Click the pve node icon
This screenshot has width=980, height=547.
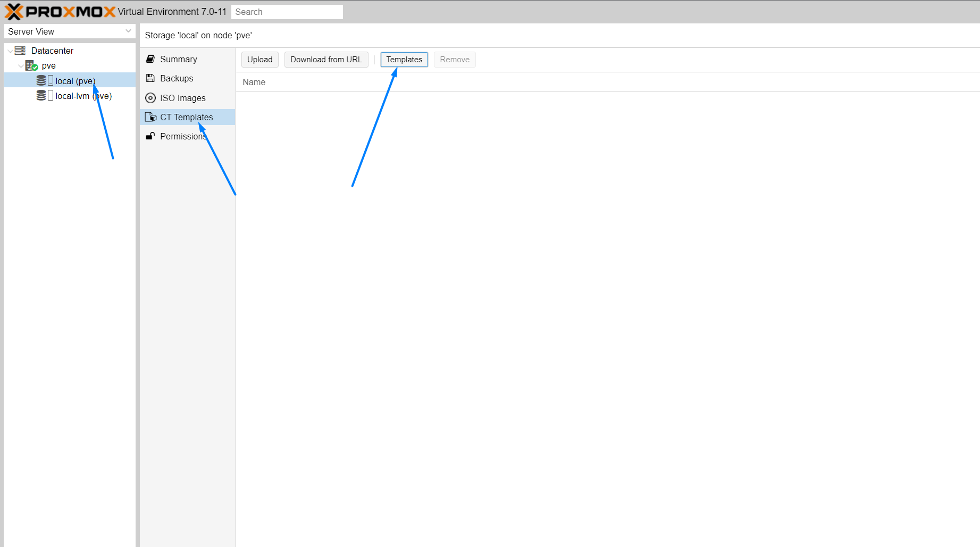31,65
